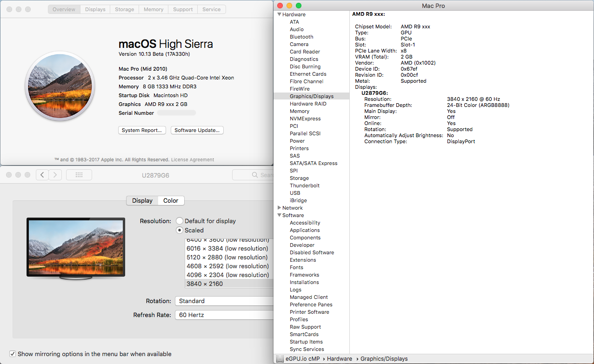Select the Color tab in U2879G6 window

tap(171, 200)
